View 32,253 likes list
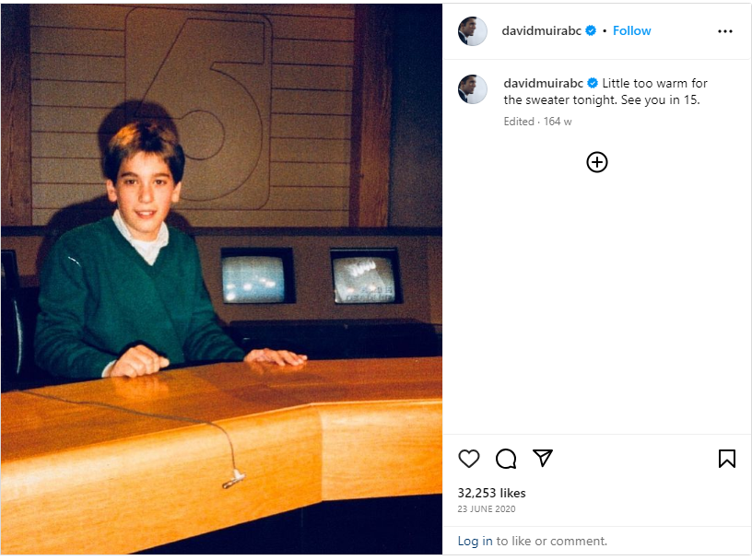 (491, 493)
